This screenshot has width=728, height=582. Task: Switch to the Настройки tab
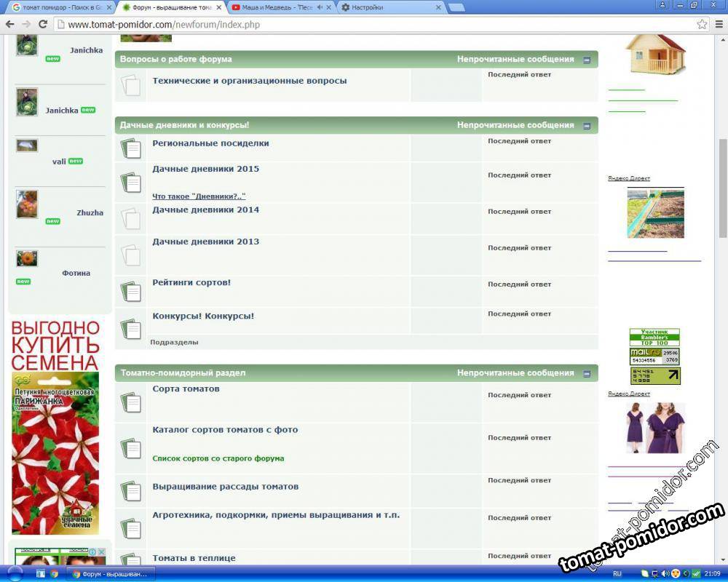392,7
